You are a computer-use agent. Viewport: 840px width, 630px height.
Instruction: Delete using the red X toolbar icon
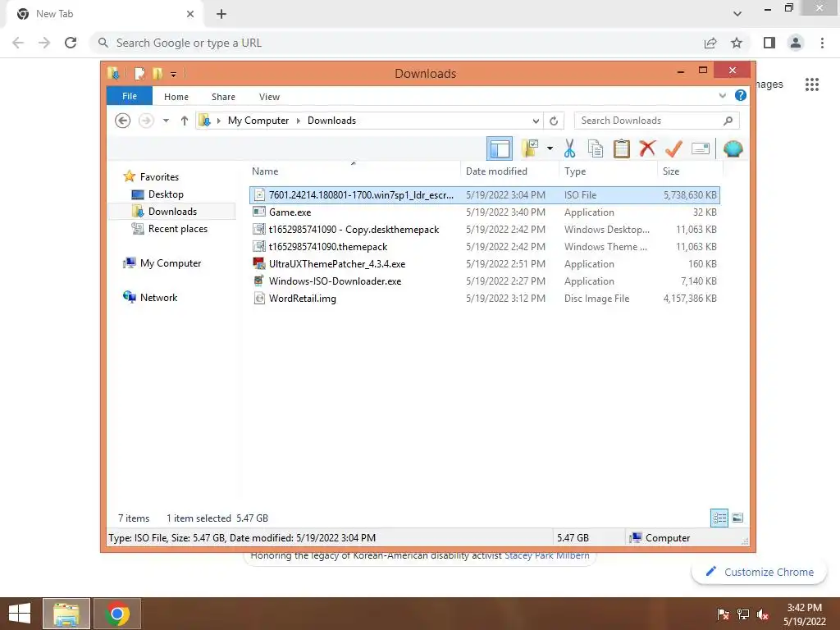[x=647, y=148]
